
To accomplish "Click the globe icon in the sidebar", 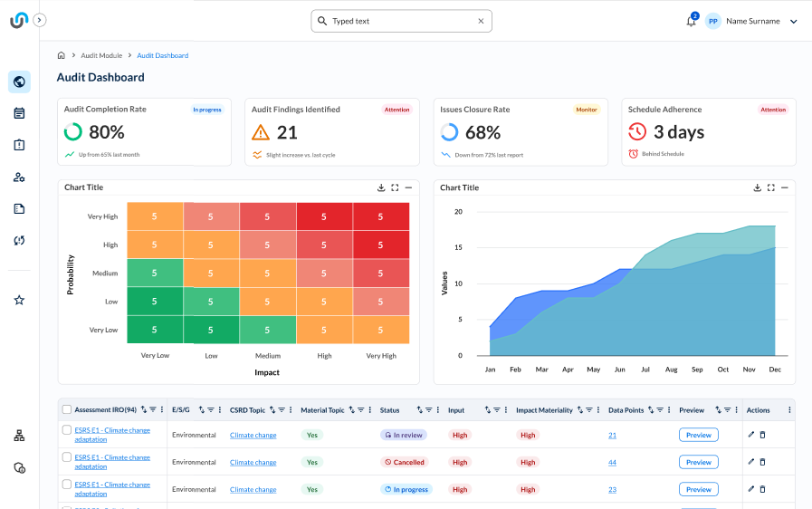I will [19, 82].
